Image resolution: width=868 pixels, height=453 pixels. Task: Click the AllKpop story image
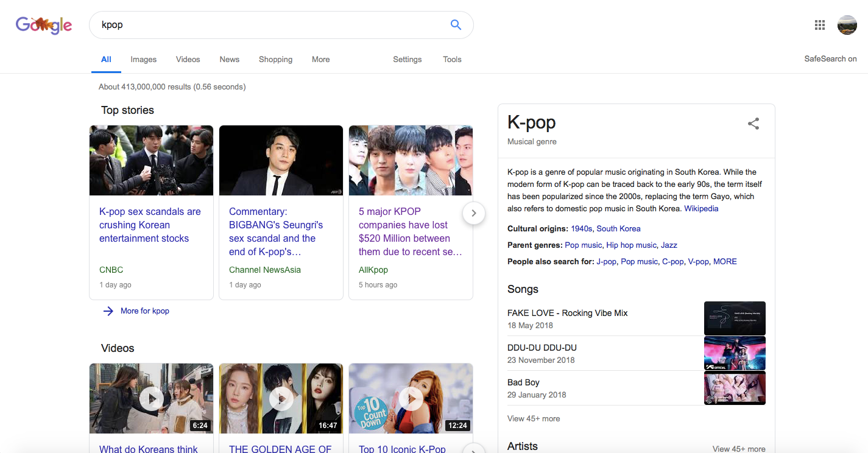pos(411,160)
